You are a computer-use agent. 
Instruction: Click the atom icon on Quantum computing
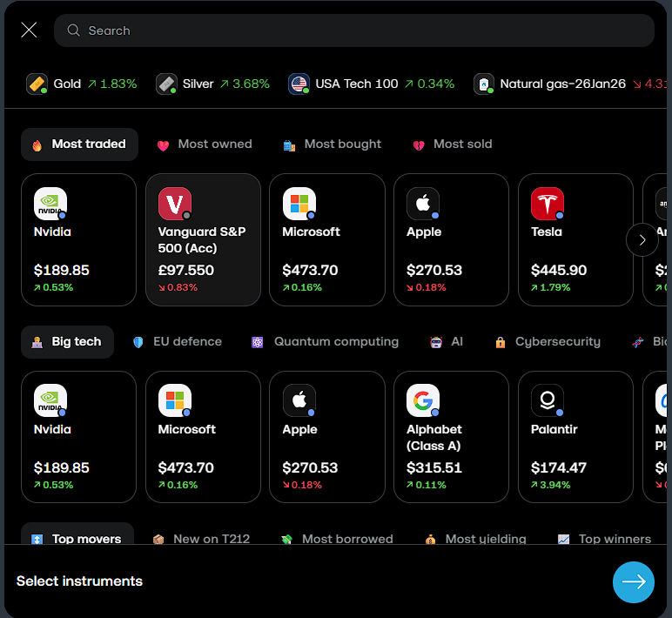257,342
